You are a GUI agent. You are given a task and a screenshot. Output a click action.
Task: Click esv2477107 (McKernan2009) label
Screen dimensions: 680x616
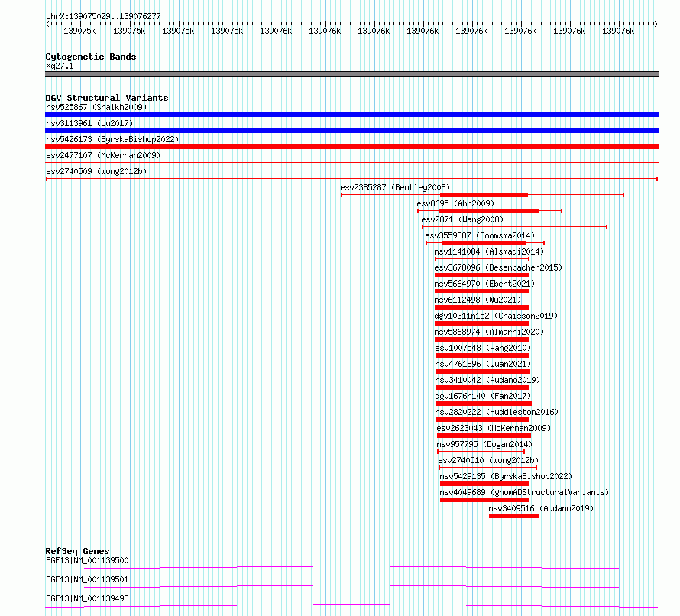click(x=103, y=155)
